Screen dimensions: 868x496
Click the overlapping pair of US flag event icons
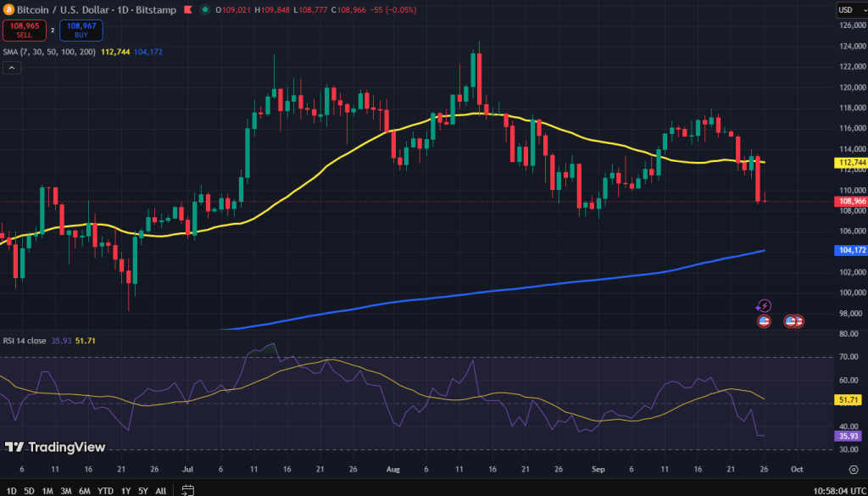tap(793, 320)
